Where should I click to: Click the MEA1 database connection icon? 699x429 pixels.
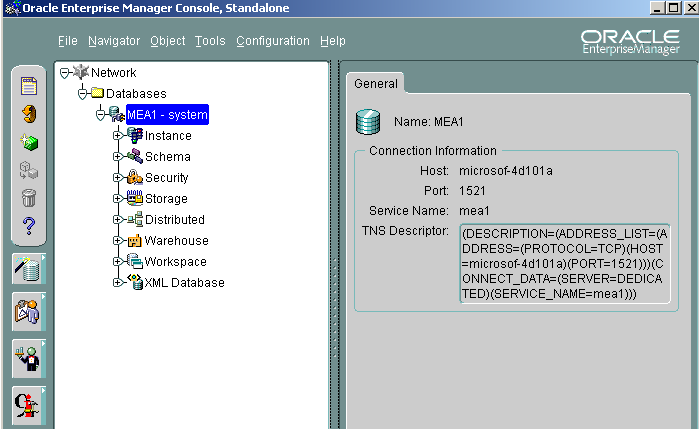coord(117,114)
